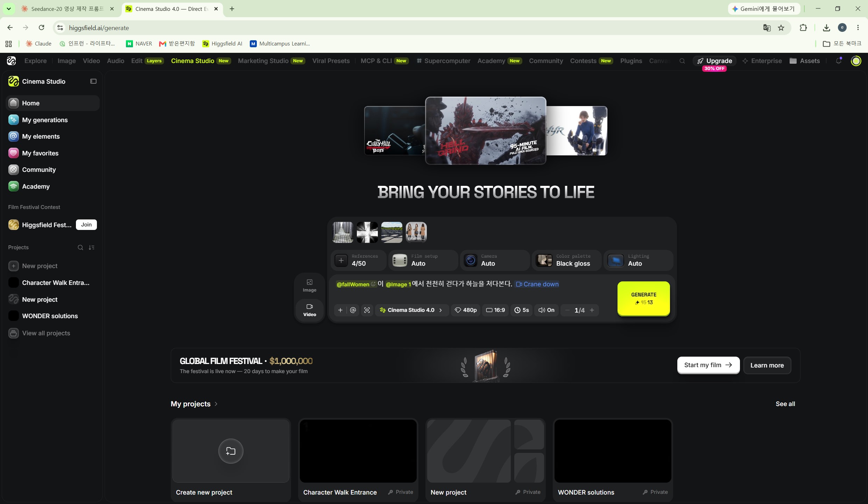Viewport: 868px width, 504px height.
Task: Toggle the audio On setting
Action: [x=546, y=310]
